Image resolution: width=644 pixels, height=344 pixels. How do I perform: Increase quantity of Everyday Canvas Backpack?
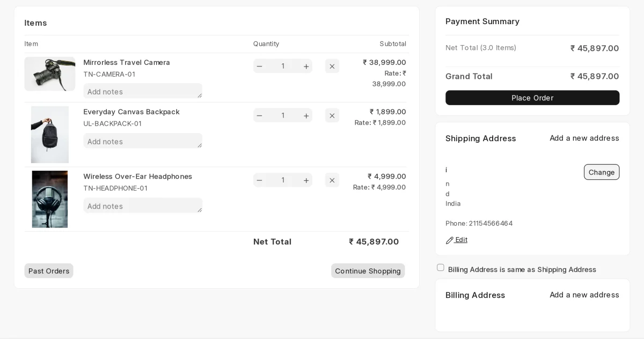306,115
